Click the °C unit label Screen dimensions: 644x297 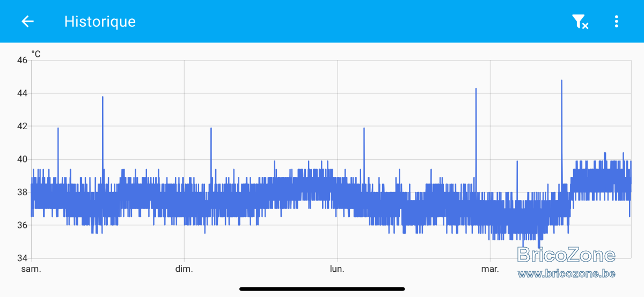36,54
